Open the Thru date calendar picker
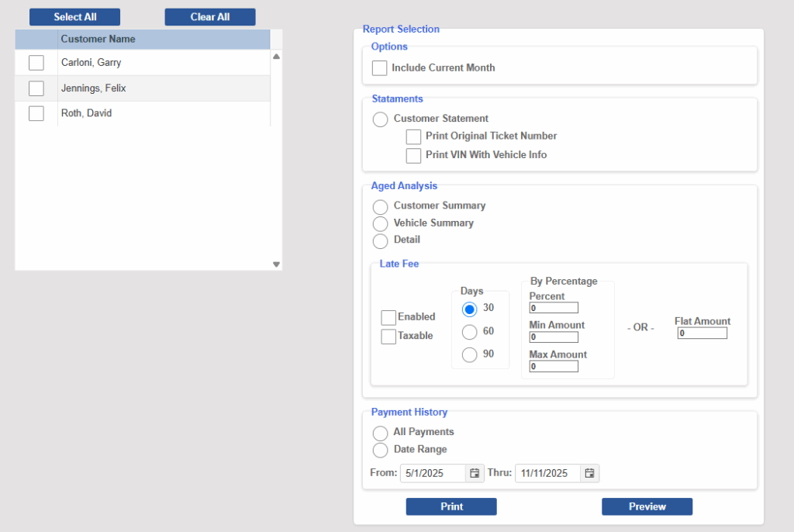 (589, 473)
